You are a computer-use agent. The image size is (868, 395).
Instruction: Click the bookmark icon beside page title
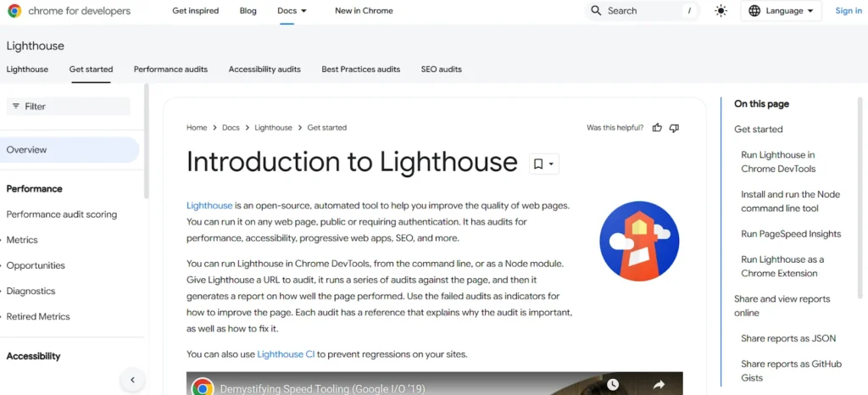(537, 164)
